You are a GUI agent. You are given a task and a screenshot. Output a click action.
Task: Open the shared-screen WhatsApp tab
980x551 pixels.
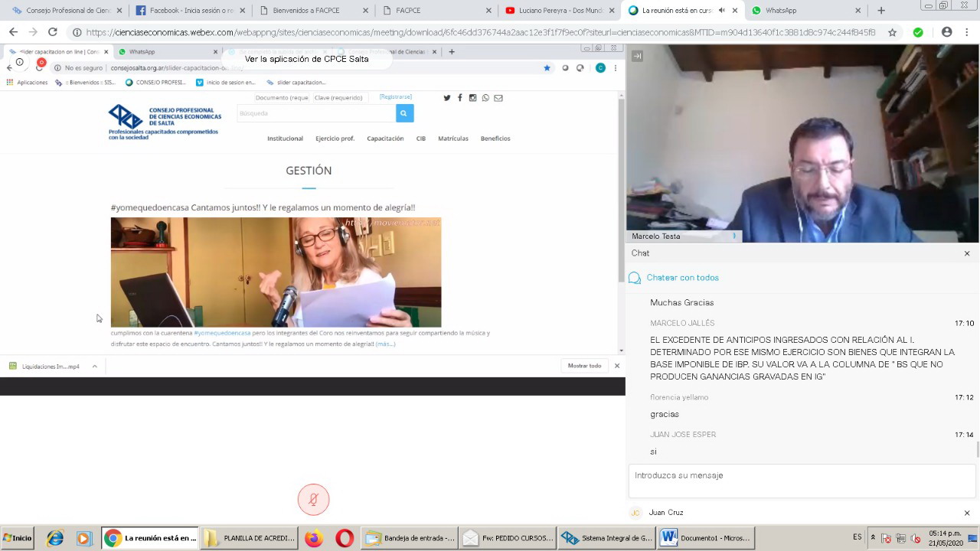coord(167,51)
